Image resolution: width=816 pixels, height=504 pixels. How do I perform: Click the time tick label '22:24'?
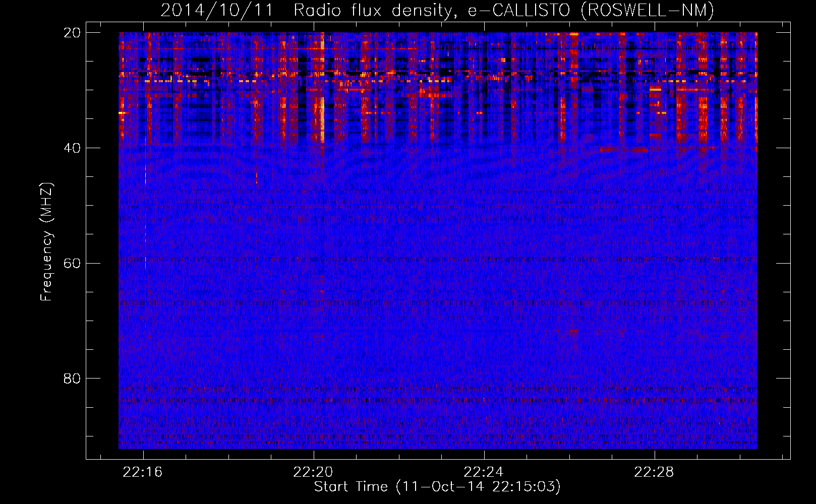(484, 472)
